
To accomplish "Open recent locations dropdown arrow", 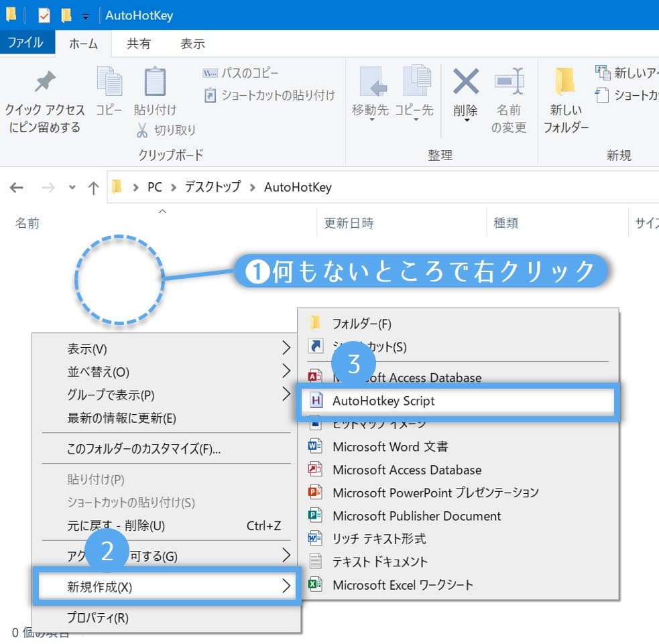I will [72, 188].
